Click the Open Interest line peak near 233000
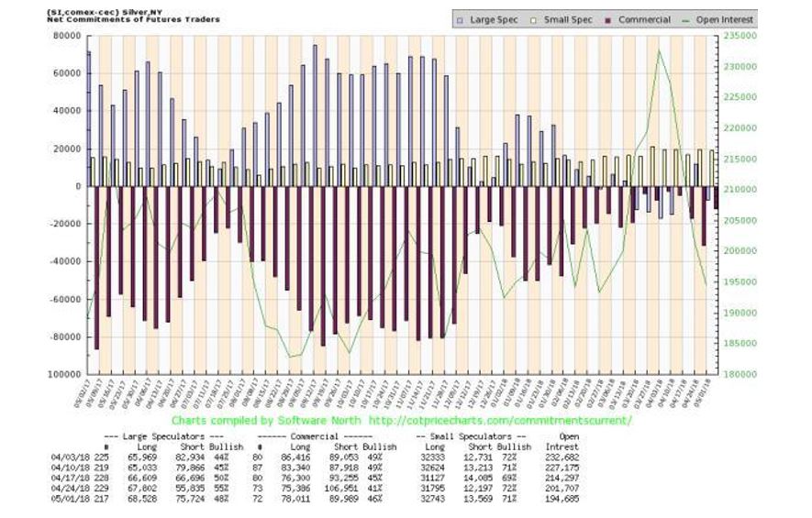The height and width of the screenshot is (518, 812). click(658, 51)
